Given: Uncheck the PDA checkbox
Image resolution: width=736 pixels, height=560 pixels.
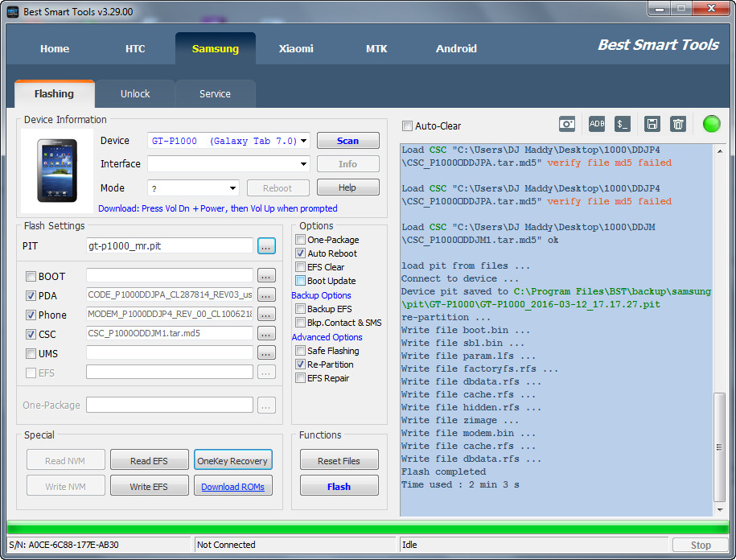Looking at the screenshot, I should [x=31, y=296].
